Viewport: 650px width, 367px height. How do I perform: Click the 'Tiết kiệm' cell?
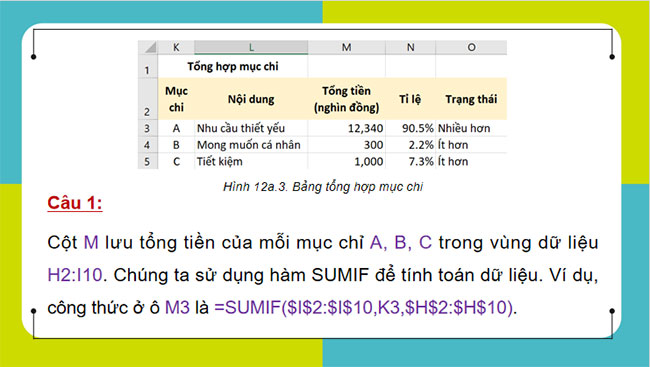251,161
